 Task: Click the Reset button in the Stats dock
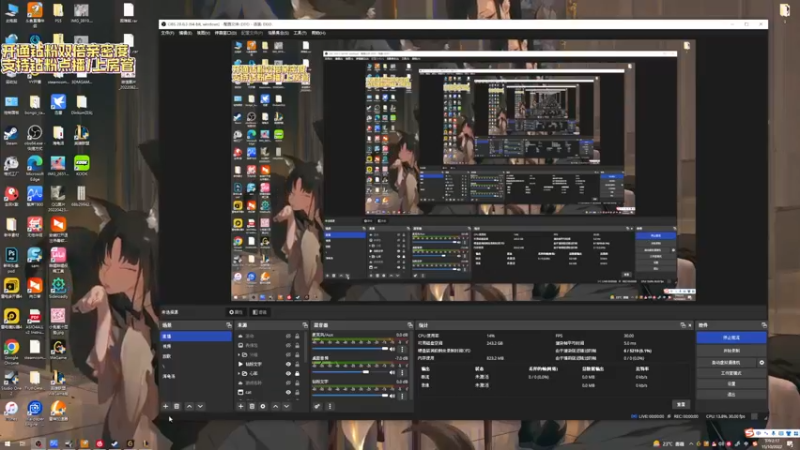point(681,405)
